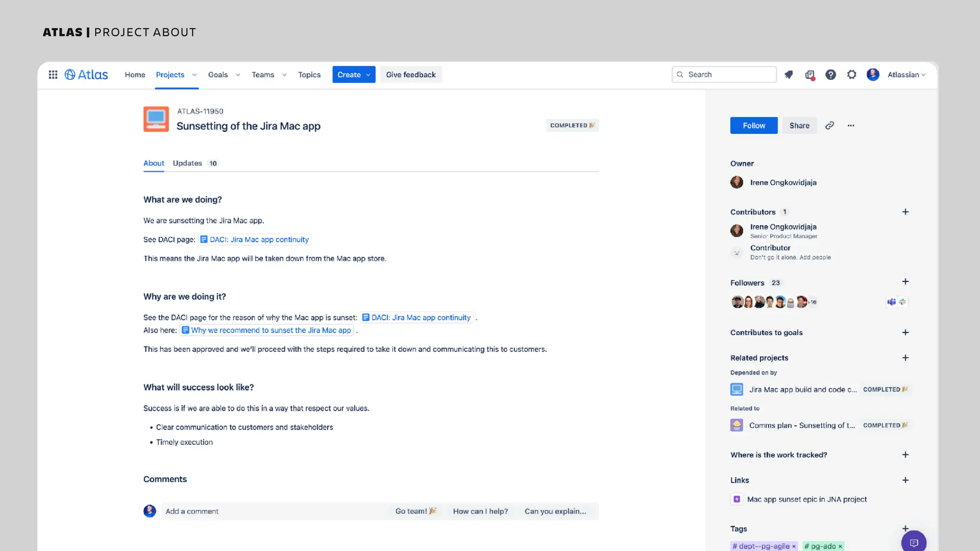Image resolution: width=980 pixels, height=551 pixels.
Task: Remove the pg-ado tag
Action: (x=840, y=546)
